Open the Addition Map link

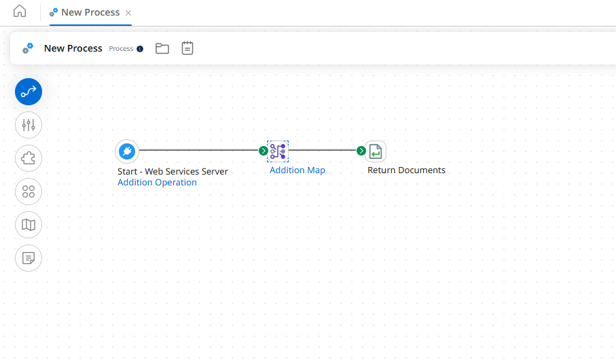pyautogui.click(x=297, y=170)
